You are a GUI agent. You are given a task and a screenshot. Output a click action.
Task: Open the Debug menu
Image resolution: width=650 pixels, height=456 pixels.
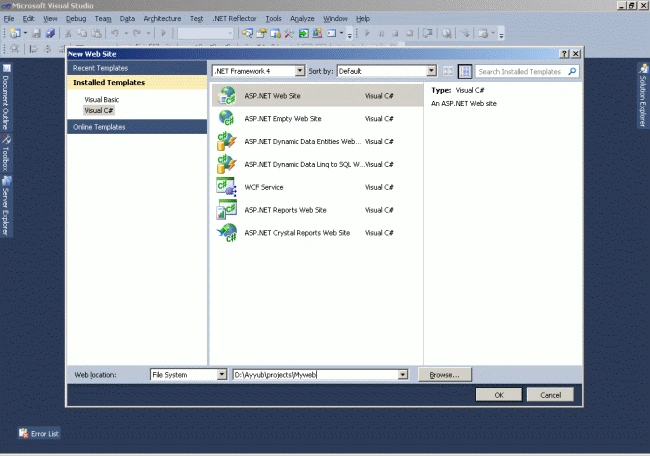coord(76,19)
